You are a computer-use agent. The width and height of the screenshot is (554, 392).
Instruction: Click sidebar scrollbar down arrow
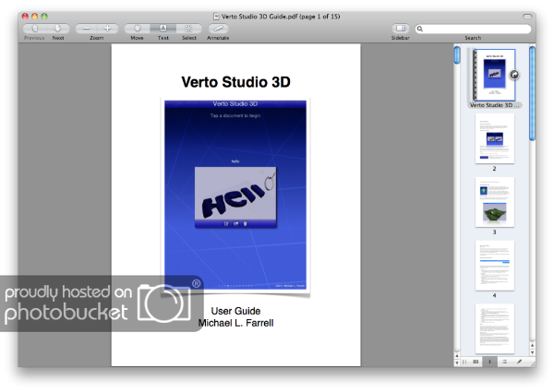tap(532, 352)
